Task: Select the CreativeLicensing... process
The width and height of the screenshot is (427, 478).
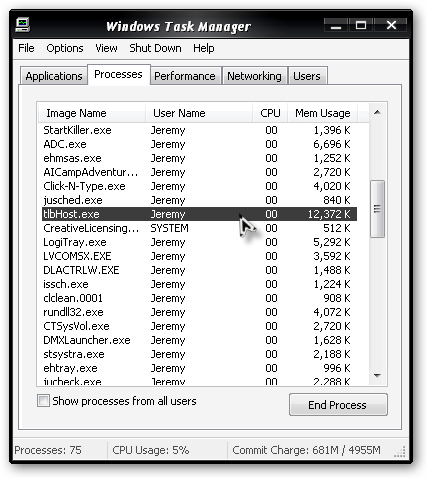Action: [199, 228]
